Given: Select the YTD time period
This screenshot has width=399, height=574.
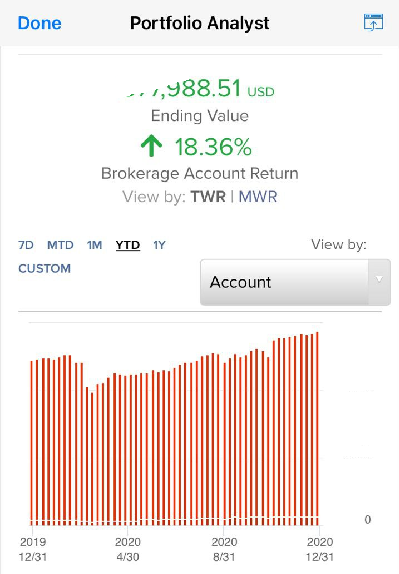Looking at the screenshot, I should coord(128,245).
